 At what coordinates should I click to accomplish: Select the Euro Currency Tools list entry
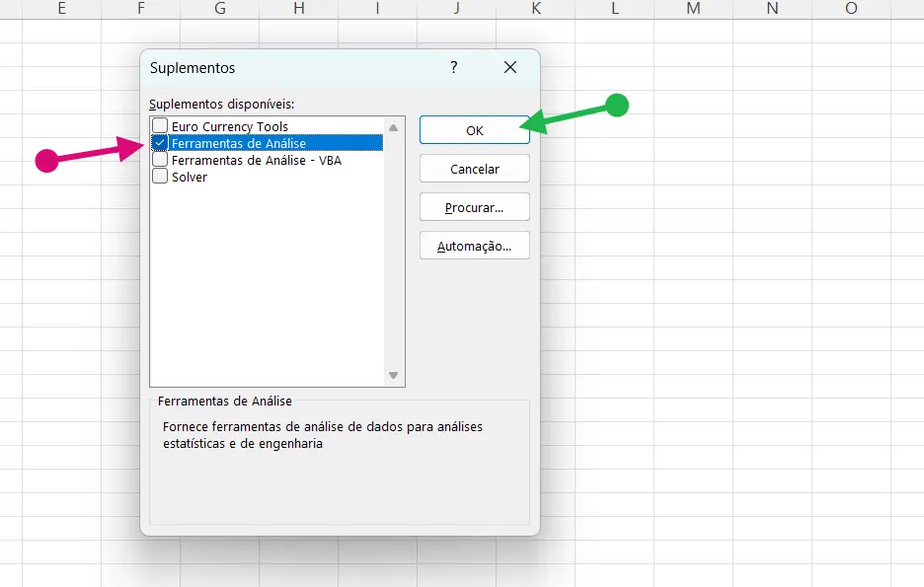pyautogui.click(x=230, y=126)
